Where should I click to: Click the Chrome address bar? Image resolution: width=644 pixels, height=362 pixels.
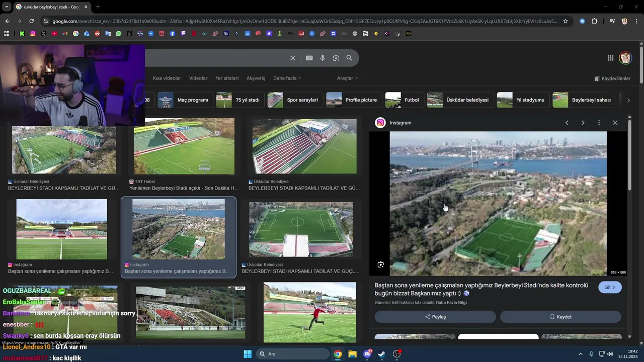coord(304,21)
